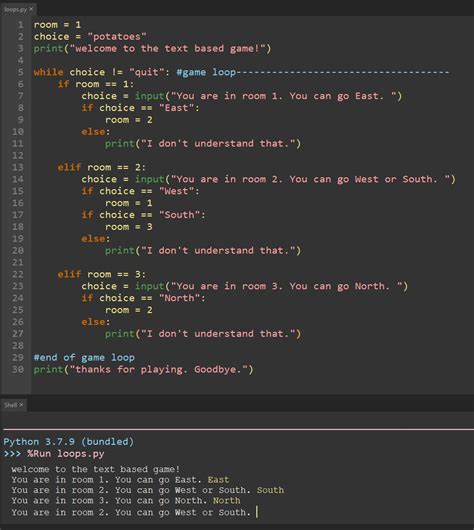The image size is (474, 530).
Task: Click the last shell prompt awaiting input
Action: tap(135, 512)
